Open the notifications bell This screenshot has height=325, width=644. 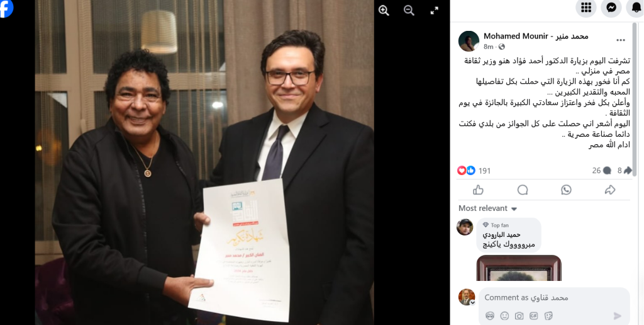click(636, 8)
